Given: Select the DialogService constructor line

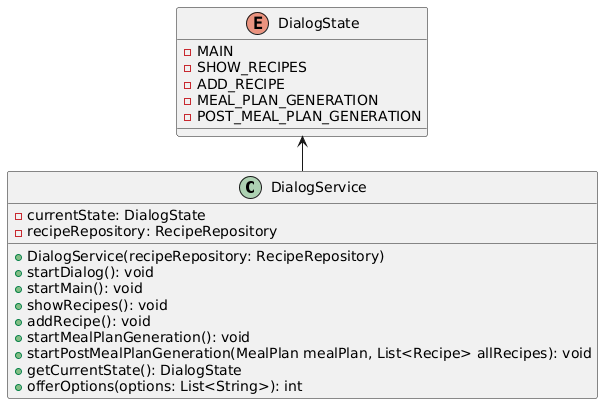Looking at the screenshot, I should tap(205, 256).
